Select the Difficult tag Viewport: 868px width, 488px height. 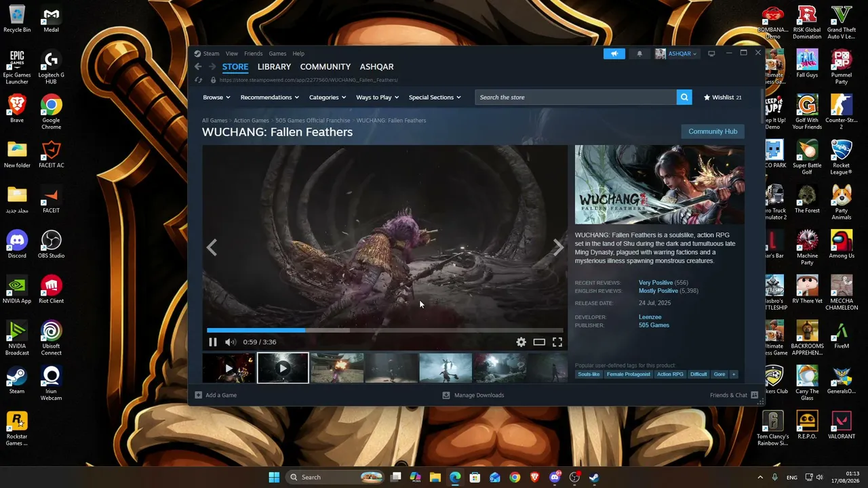[698, 374]
